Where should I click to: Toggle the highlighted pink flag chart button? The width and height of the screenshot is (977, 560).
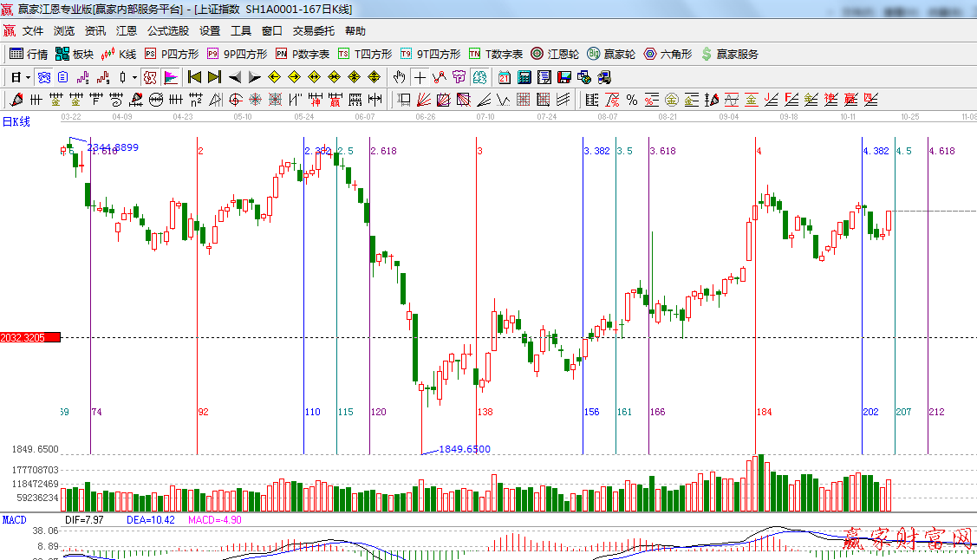pyautogui.click(x=171, y=77)
